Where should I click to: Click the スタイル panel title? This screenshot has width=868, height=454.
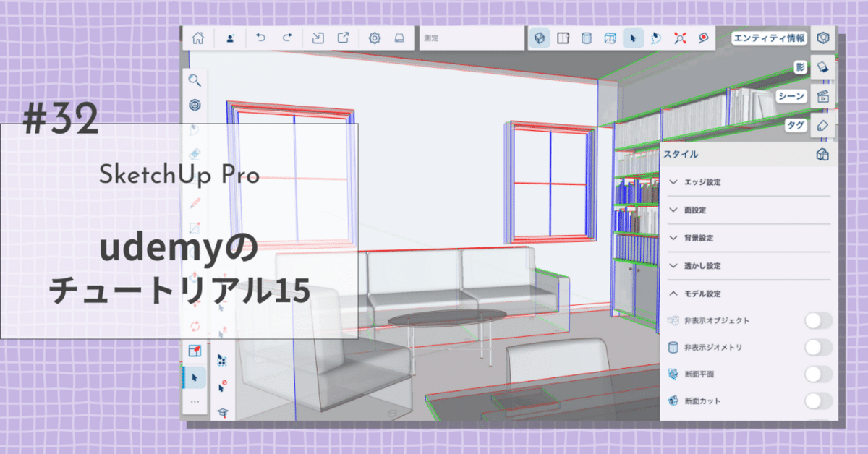(x=681, y=155)
